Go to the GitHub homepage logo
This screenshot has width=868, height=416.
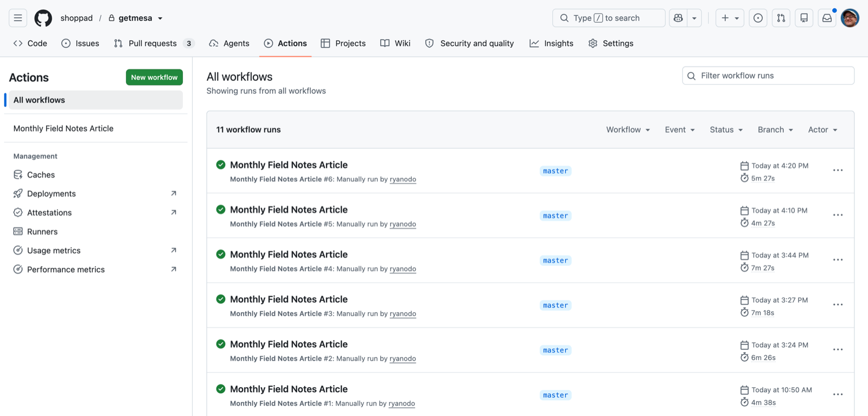(x=43, y=18)
